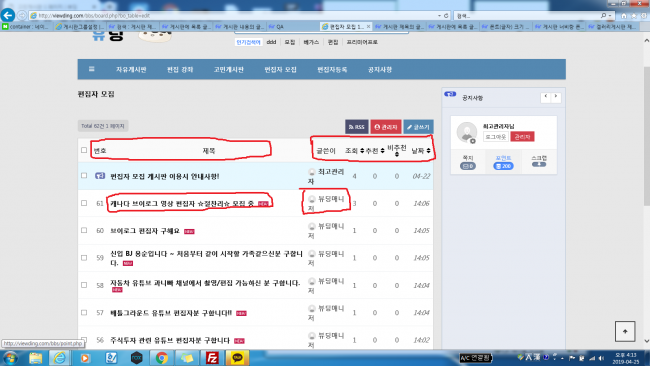Open the 공지사항 menu item
The width and height of the screenshot is (650, 366).
tap(380, 70)
